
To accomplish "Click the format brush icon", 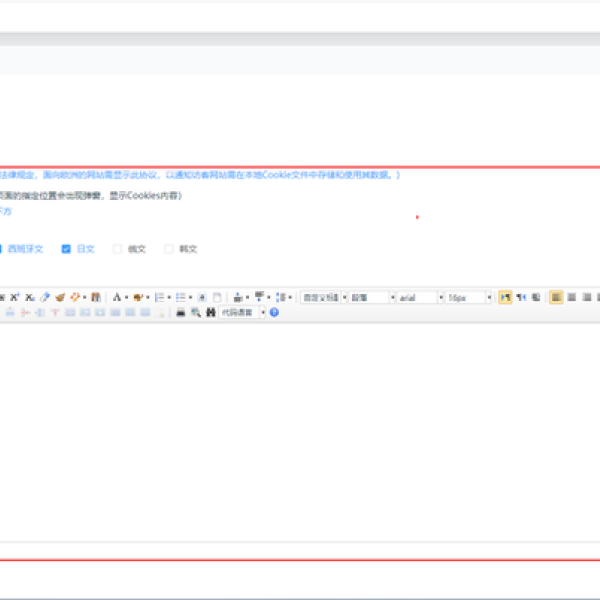I will 60,297.
